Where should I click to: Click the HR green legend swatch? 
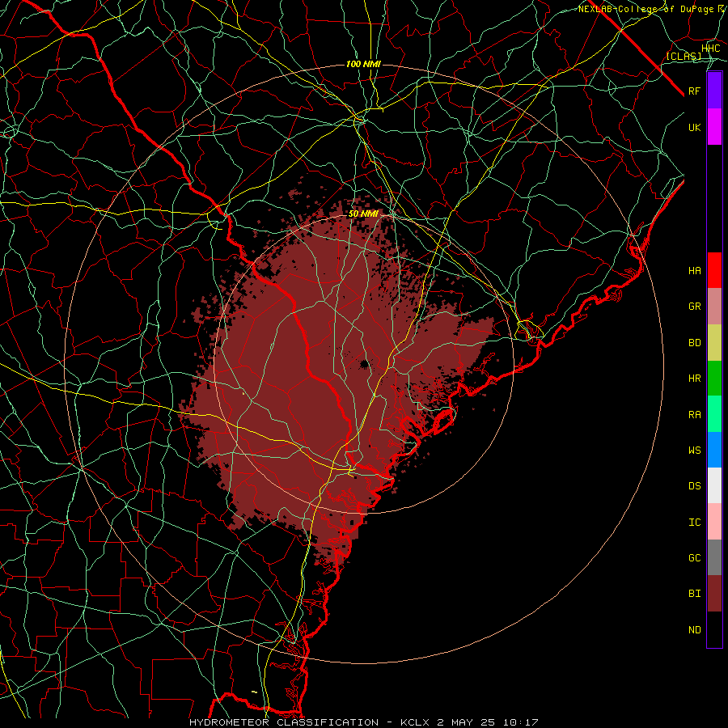[714, 378]
